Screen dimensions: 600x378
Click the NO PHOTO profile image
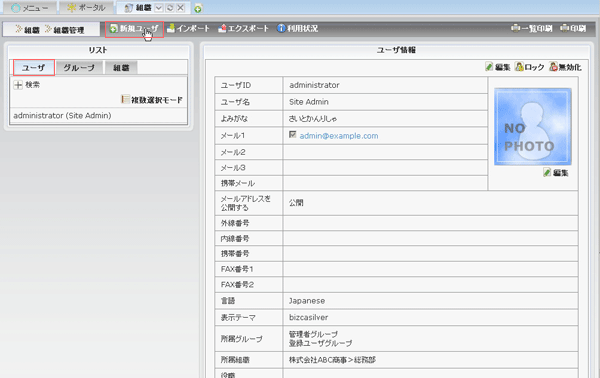point(533,127)
